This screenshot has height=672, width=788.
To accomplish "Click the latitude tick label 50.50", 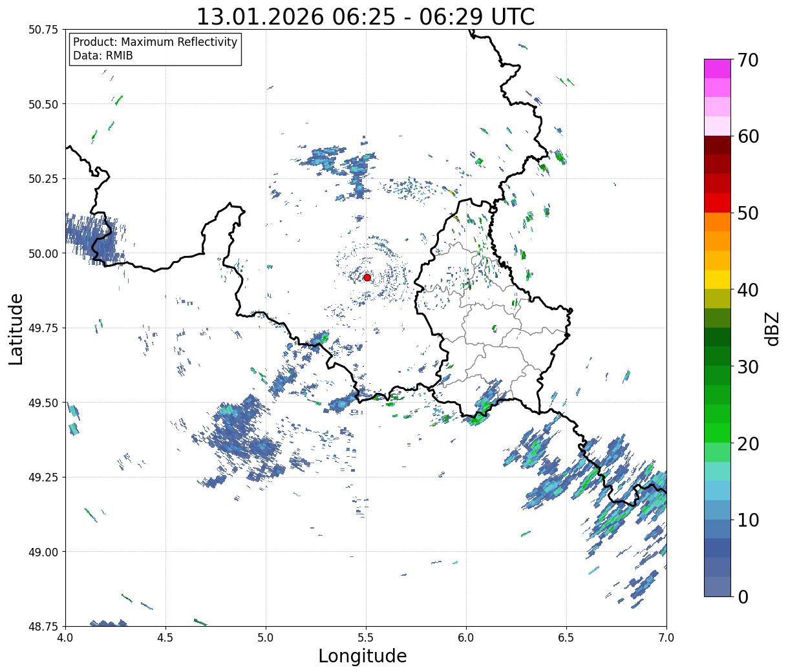I will [43, 104].
